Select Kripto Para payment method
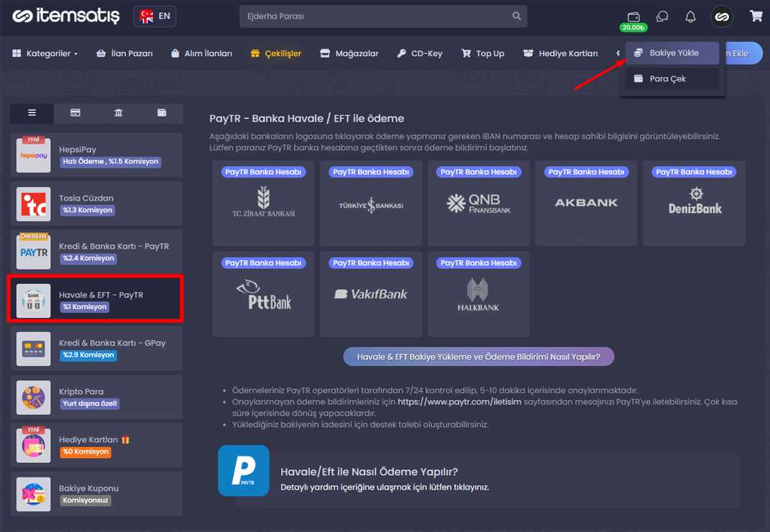This screenshot has height=532, width=770. [x=97, y=397]
